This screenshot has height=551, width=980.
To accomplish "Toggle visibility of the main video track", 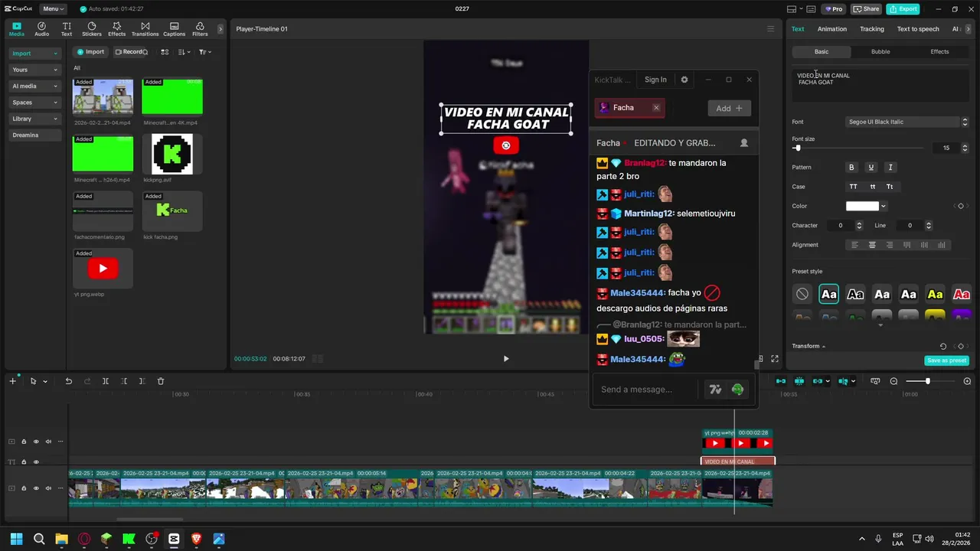I will pyautogui.click(x=36, y=487).
